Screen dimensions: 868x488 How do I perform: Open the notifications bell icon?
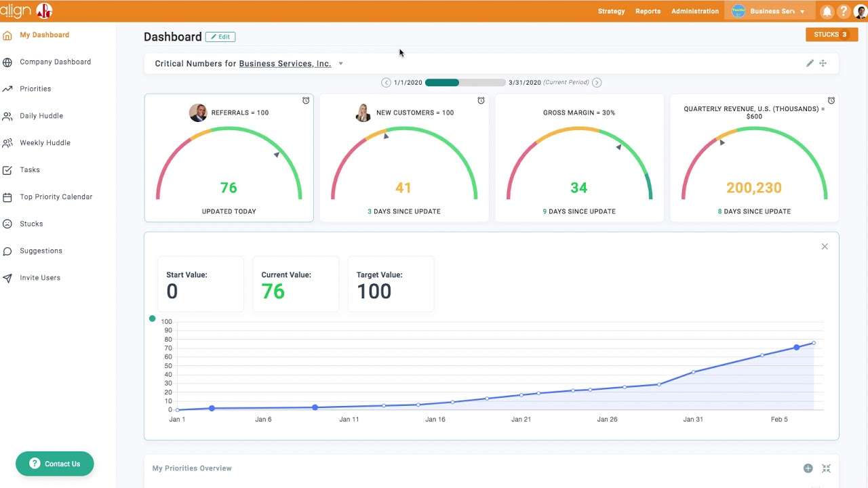coord(827,12)
